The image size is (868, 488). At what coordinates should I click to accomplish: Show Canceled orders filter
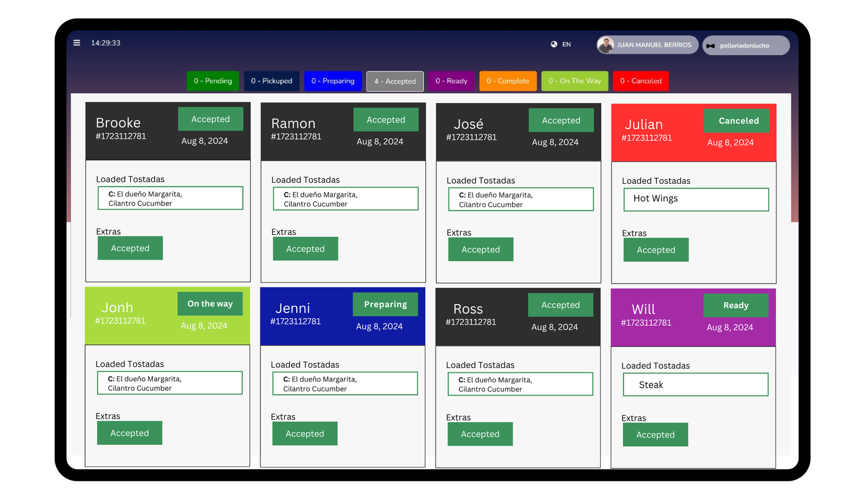pyautogui.click(x=641, y=81)
